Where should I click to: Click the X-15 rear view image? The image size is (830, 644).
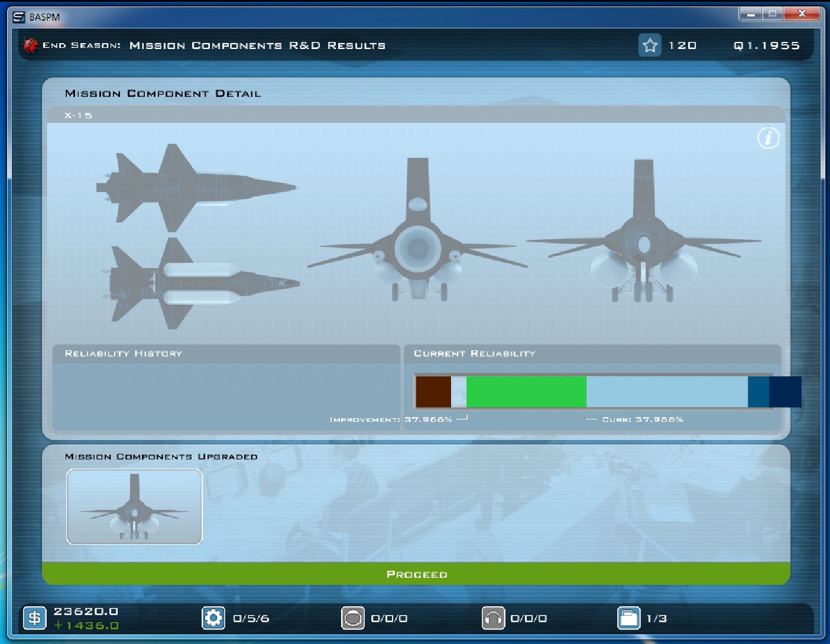coord(417,230)
